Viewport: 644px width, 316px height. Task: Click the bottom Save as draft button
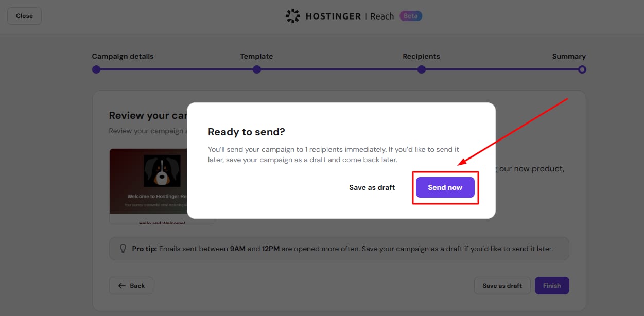[502, 286]
